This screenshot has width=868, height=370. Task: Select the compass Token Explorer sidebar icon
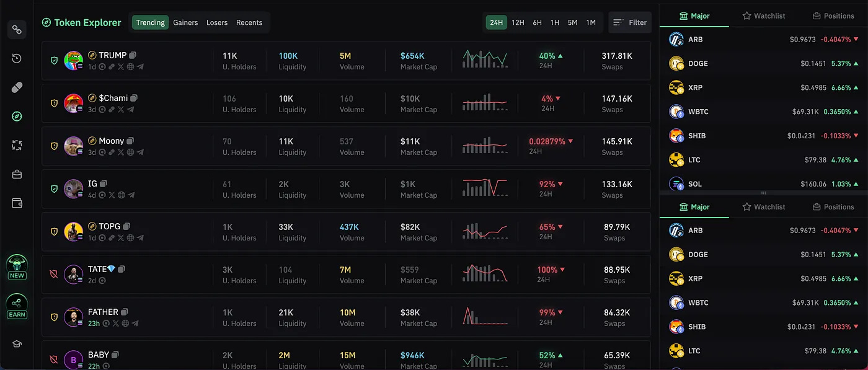pos(16,116)
